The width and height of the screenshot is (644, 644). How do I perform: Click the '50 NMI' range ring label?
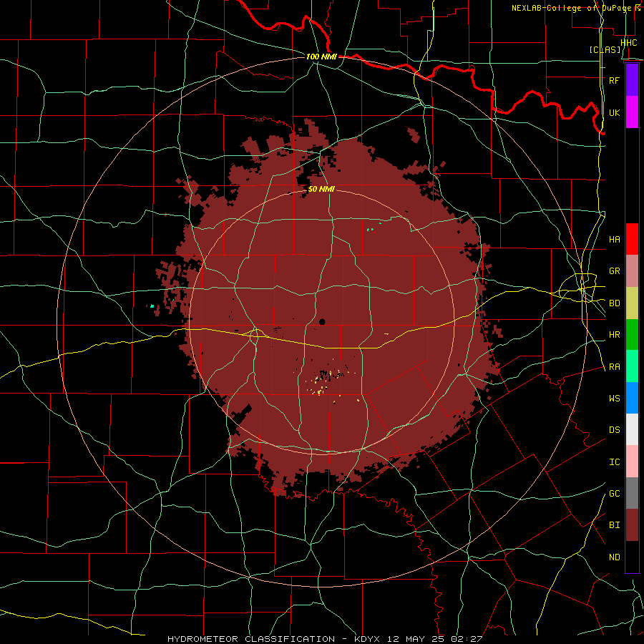point(321,189)
